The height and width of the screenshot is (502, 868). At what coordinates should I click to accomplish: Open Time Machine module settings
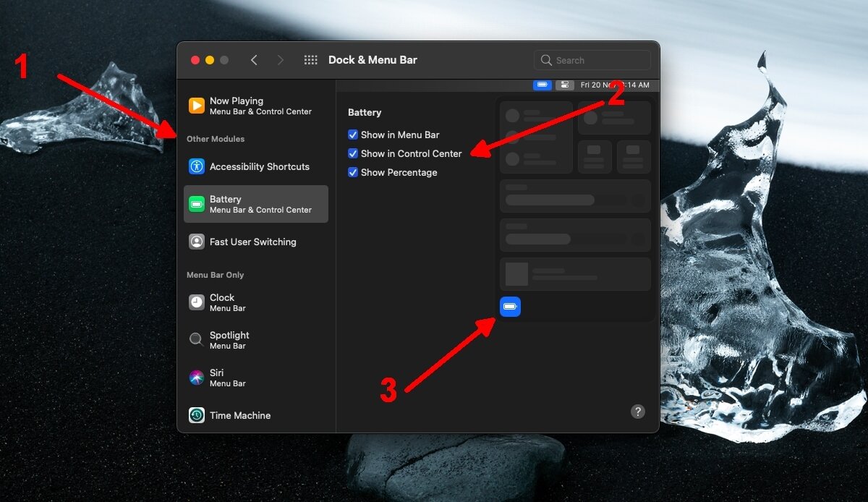tap(238, 415)
